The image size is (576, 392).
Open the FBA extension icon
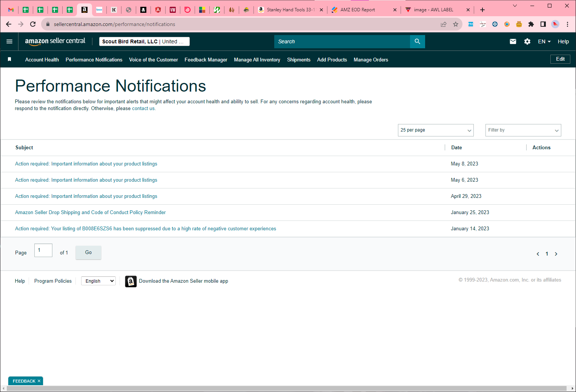471,24
